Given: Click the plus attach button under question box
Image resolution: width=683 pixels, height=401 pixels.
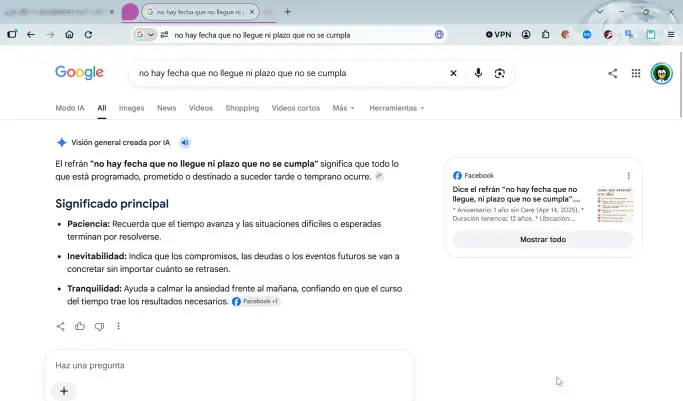Looking at the screenshot, I should pyautogui.click(x=64, y=391).
